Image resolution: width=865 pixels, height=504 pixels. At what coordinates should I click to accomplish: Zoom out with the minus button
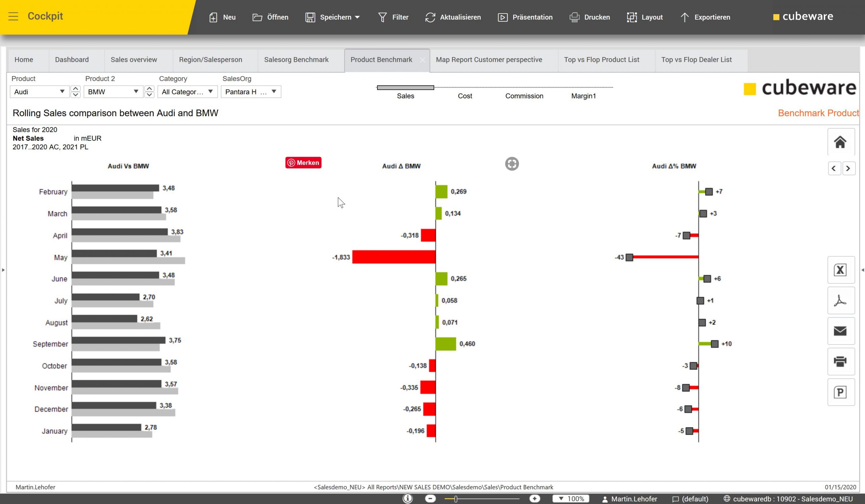click(x=430, y=499)
